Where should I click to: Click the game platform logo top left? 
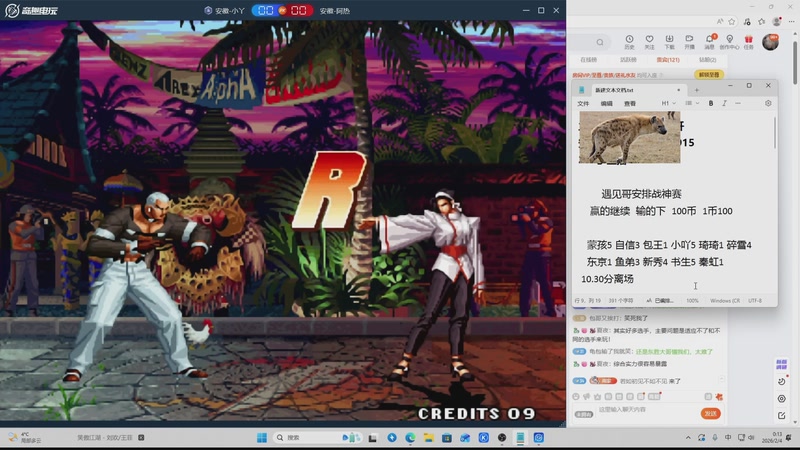tap(32, 10)
